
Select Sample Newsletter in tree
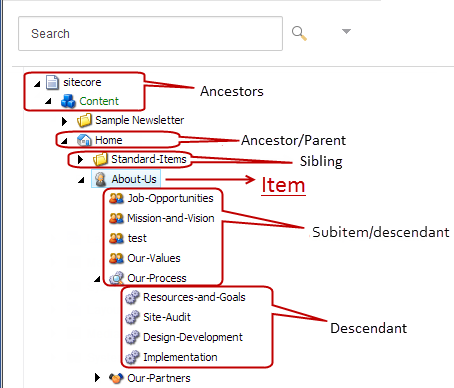click(x=139, y=120)
